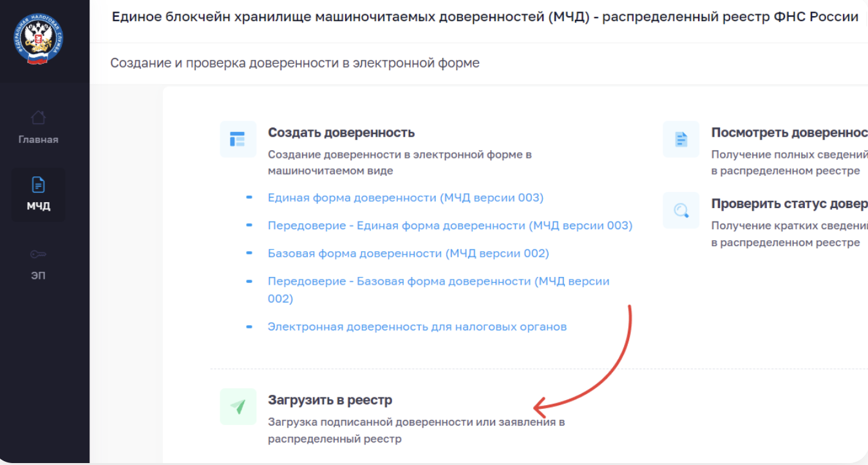
Task: Click the Создать доверенность heading
Action: [x=341, y=133]
